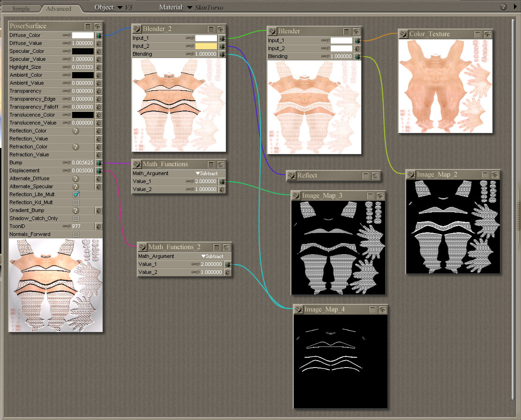Click the Bump channel plug icon
The image size is (521, 420).
click(x=99, y=163)
